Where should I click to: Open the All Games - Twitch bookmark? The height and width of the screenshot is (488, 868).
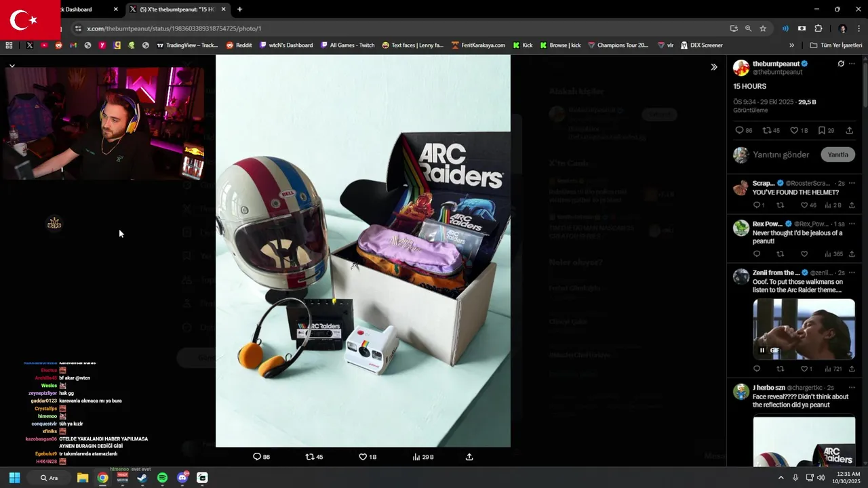coord(347,45)
